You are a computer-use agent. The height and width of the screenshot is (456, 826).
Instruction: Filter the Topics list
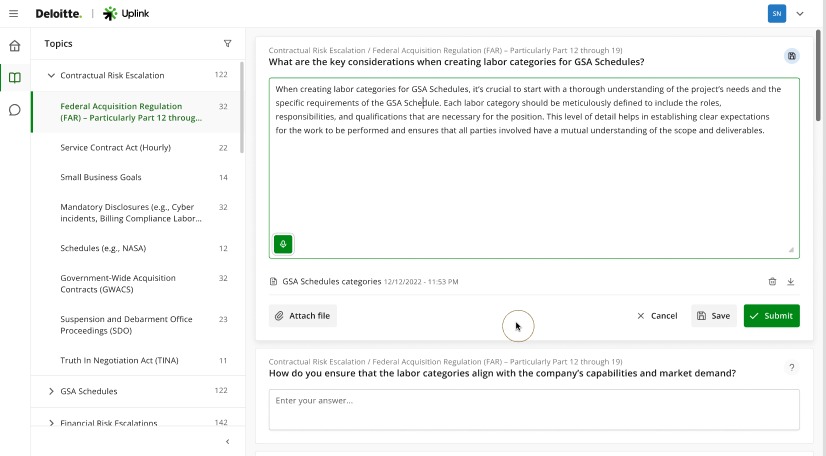[228, 44]
